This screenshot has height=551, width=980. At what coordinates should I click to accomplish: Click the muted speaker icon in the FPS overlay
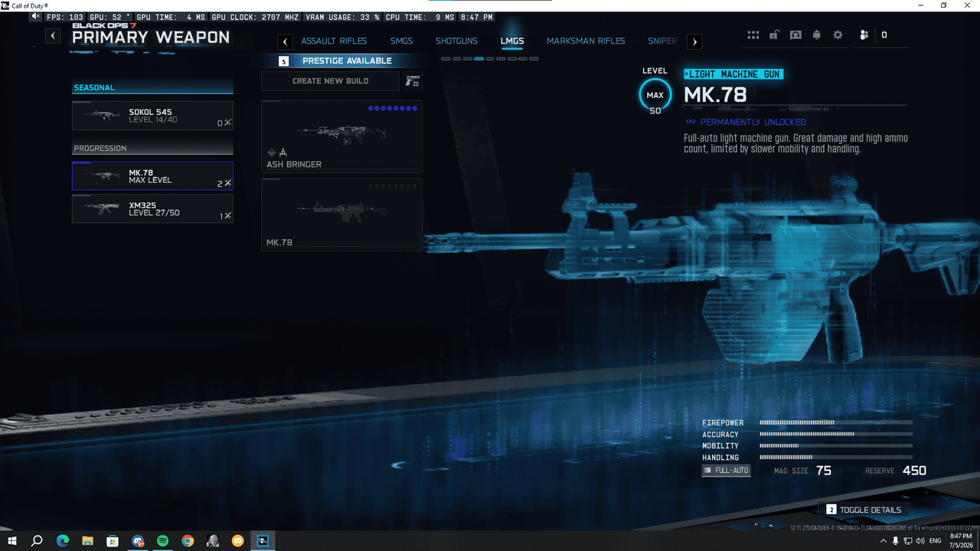[x=36, y=17]
